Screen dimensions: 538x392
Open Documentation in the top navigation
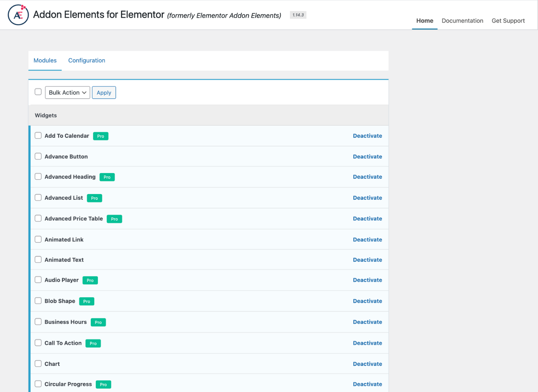462,21
